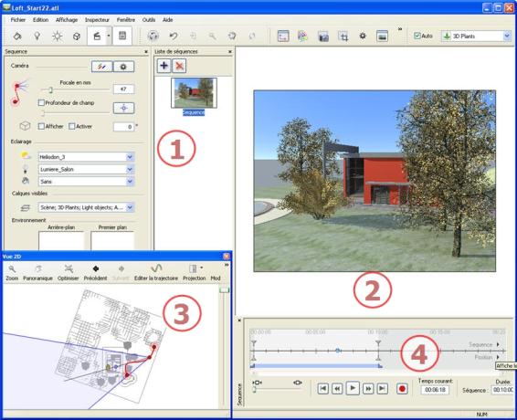Click the render image camera icon

[x=323, y=37]
